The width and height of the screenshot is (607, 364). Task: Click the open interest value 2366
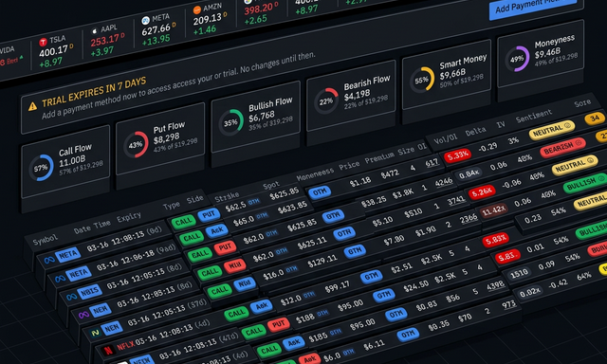[468, 219]
